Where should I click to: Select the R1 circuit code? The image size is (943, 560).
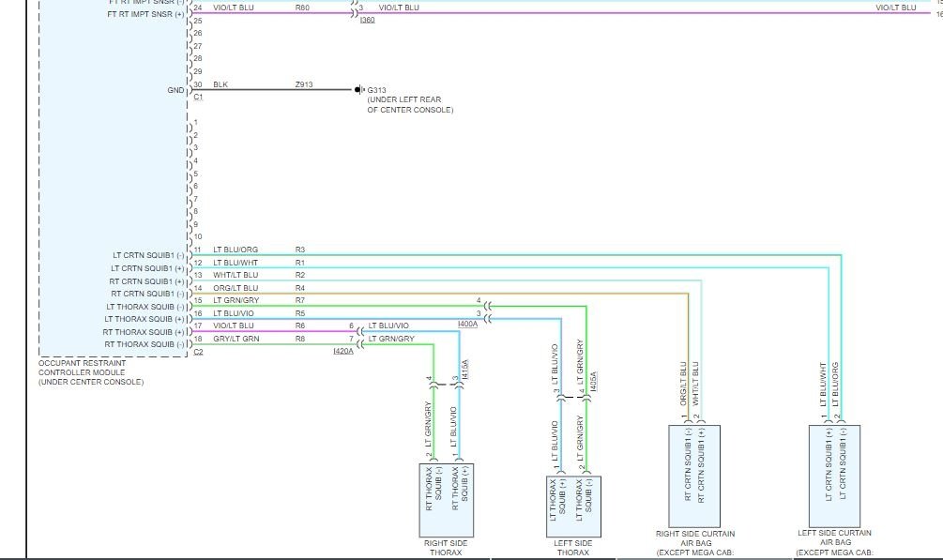click(300, 263)
